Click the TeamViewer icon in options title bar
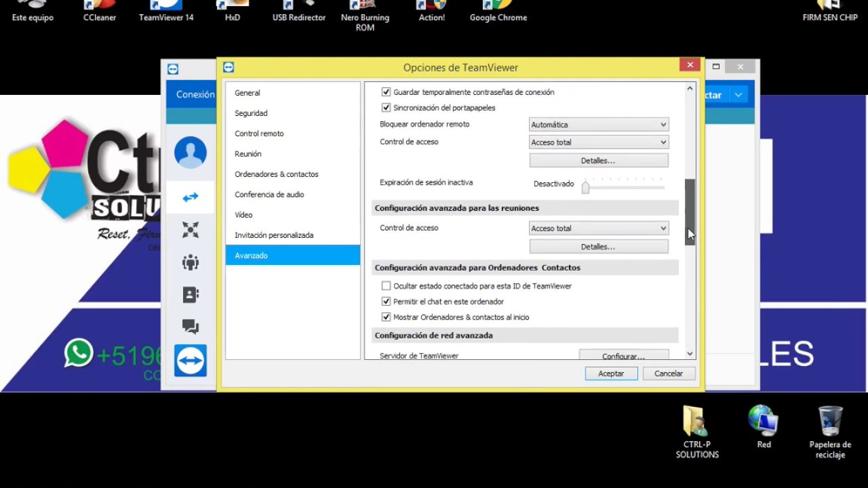 point(229,67)
